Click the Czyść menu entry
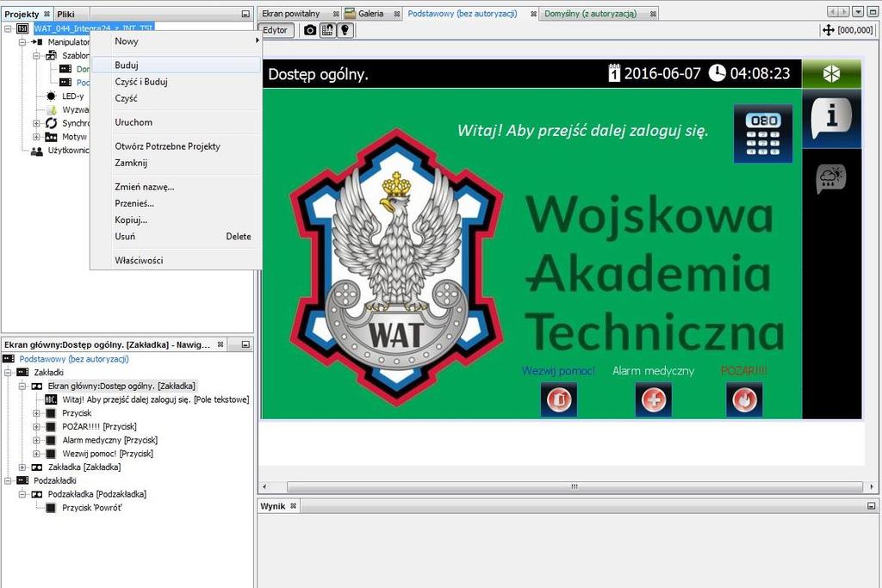 pyautogui.click(x=176, y=98)
